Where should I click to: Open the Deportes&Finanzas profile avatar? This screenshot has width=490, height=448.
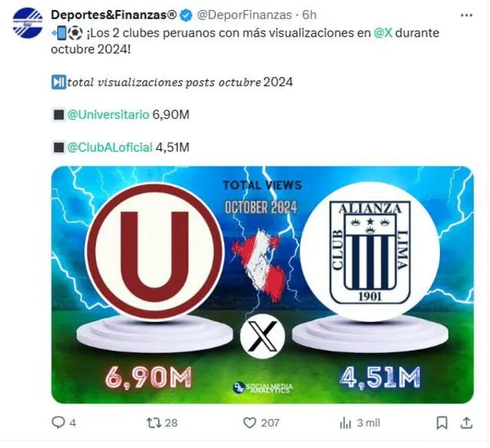[x=28, y=23]
